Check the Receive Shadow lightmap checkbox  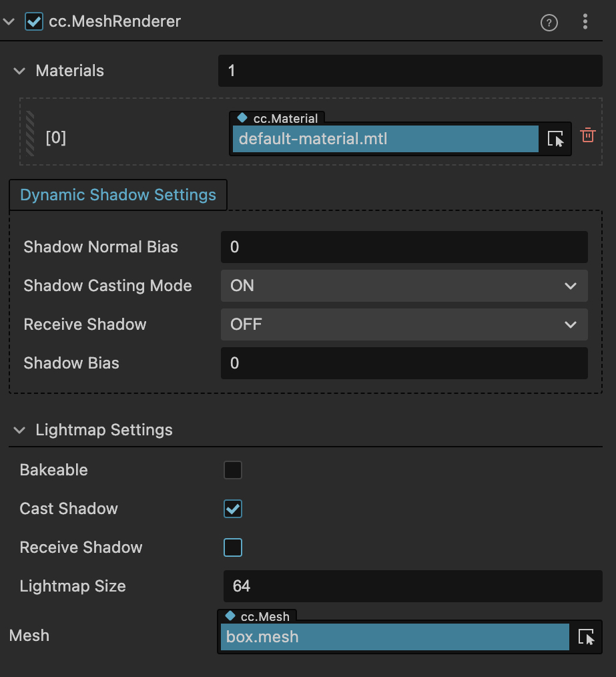(x=233, y=547)
